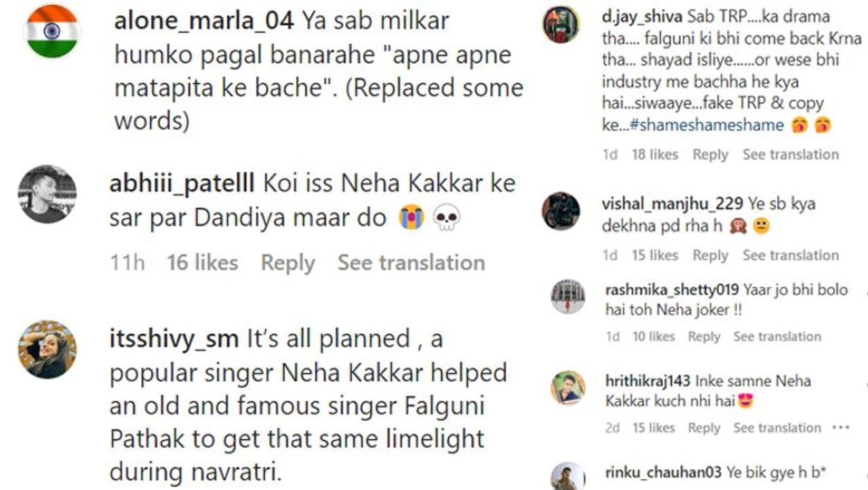Screen dimensions: 868x490
Task: Reply to abhiii_patelll's comment
Action: 288,263
